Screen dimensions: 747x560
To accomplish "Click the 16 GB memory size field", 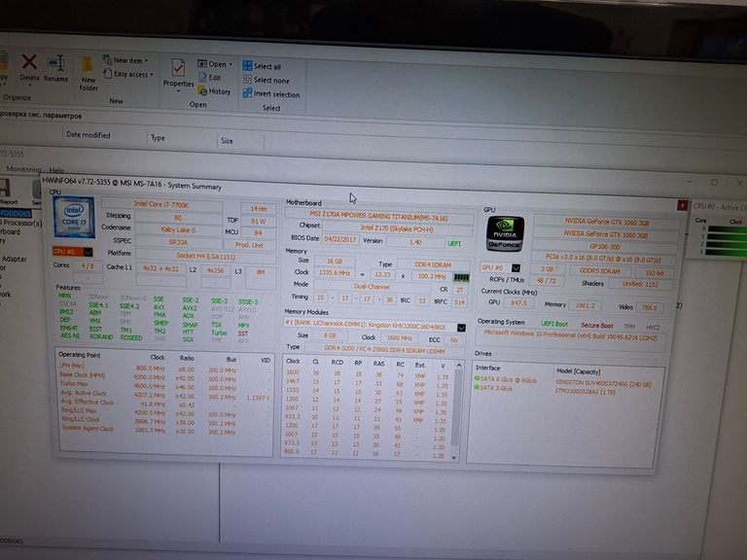I will pyautogui.click(x=335, y=261).
